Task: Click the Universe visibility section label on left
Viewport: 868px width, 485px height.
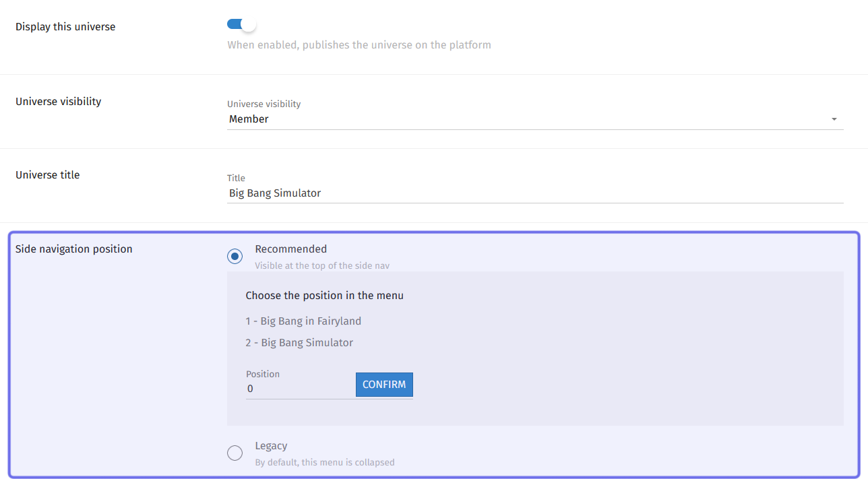Action: [59, 102]
